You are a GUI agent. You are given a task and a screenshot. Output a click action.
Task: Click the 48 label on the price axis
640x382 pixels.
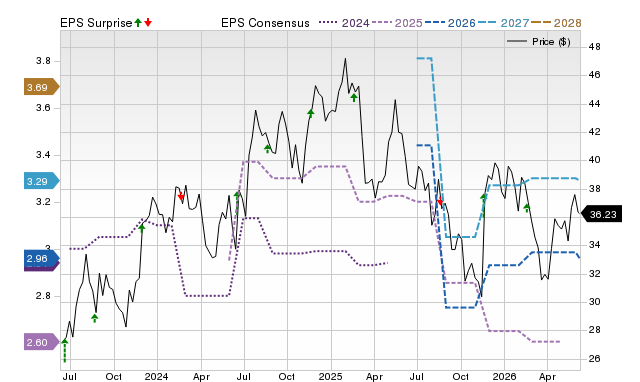(595, 47)
